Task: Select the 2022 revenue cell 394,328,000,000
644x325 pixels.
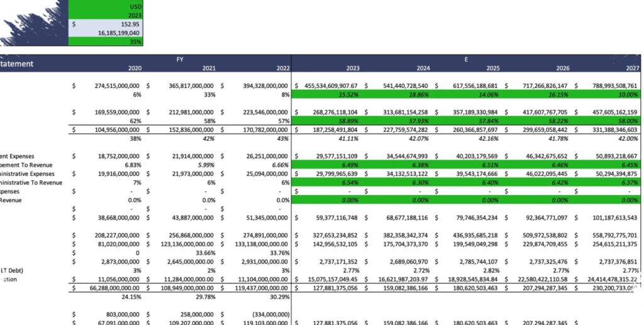Action: 265,85
